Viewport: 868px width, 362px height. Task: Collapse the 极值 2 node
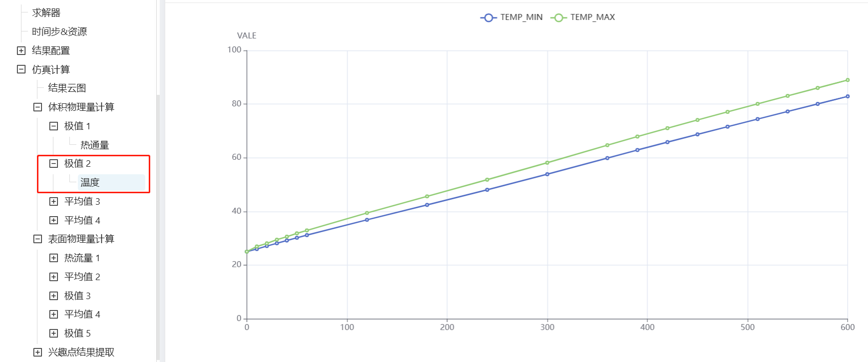53,163
